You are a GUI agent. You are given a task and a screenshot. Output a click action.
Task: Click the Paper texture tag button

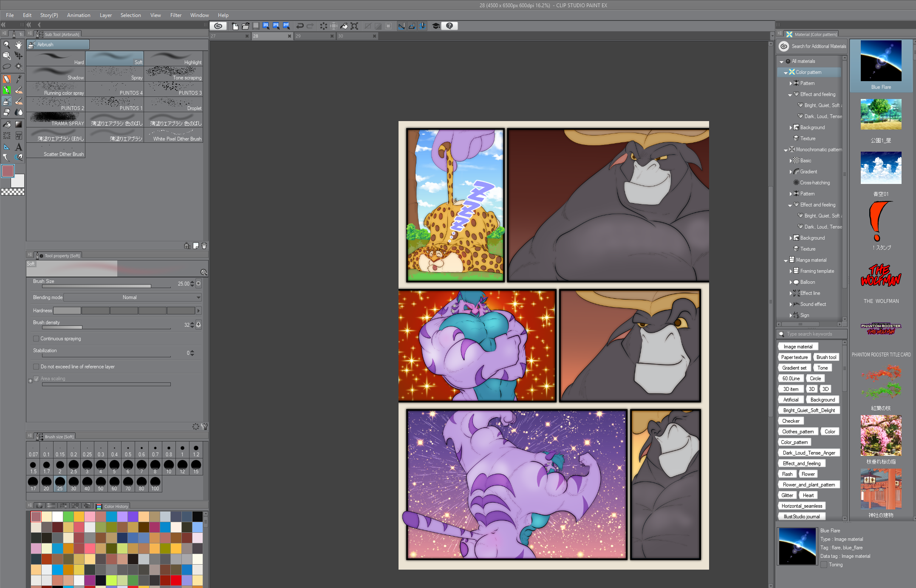click(794, 357)
